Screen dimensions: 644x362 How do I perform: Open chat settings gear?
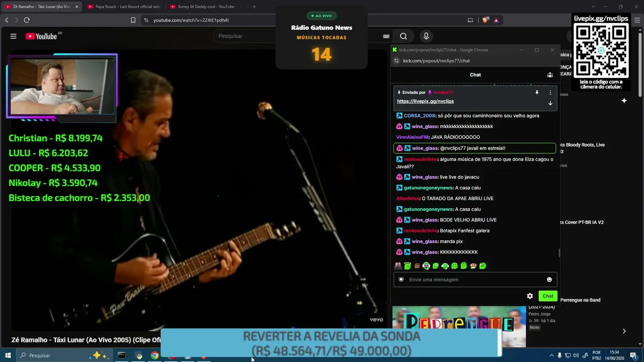(x=530, y=296)
